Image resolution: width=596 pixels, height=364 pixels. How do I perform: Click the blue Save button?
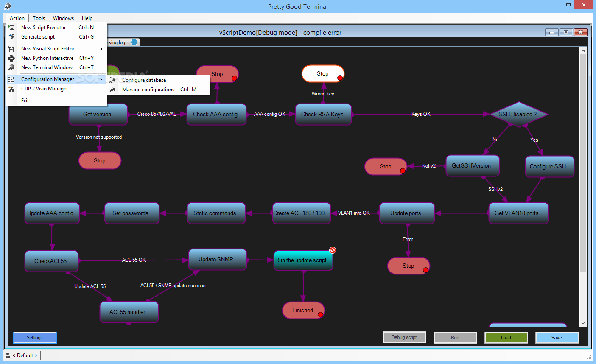[x=557, y=338]
